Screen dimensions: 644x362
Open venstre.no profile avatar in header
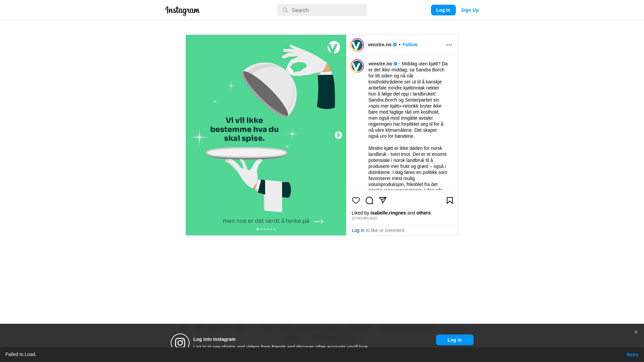[357, 45]
